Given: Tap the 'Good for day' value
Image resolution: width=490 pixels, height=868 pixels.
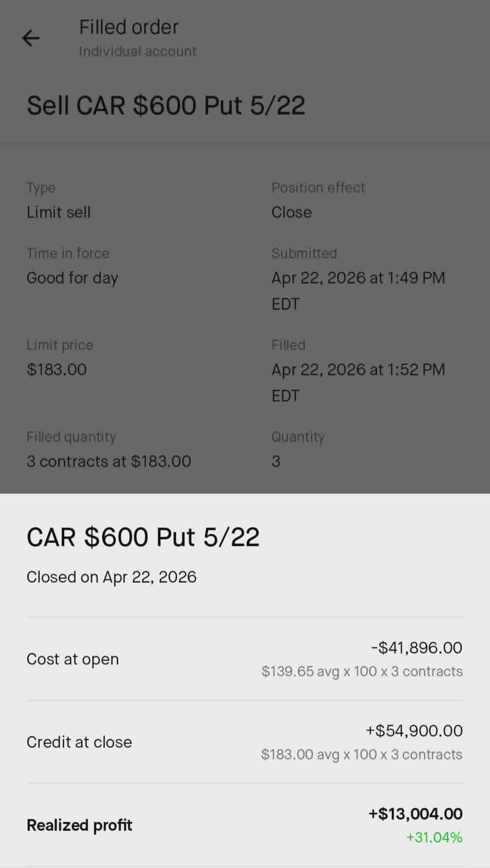Looking at the screenshot, I should [x=72, y=278].
